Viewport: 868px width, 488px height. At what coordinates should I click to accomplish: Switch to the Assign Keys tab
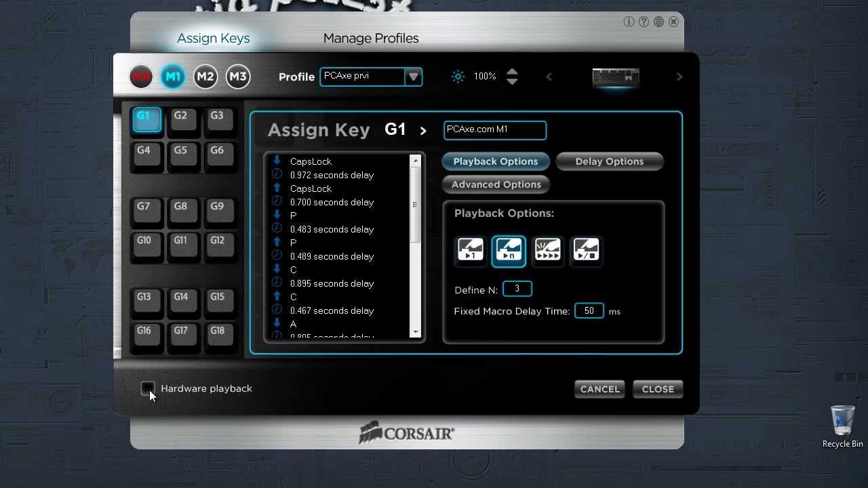213,38
